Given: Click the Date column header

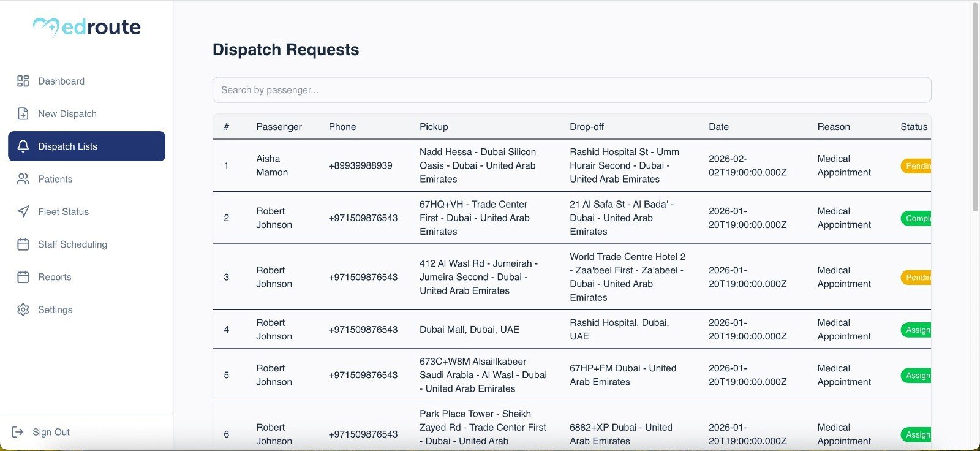Looking at the screenshot, I should [718, 126].
